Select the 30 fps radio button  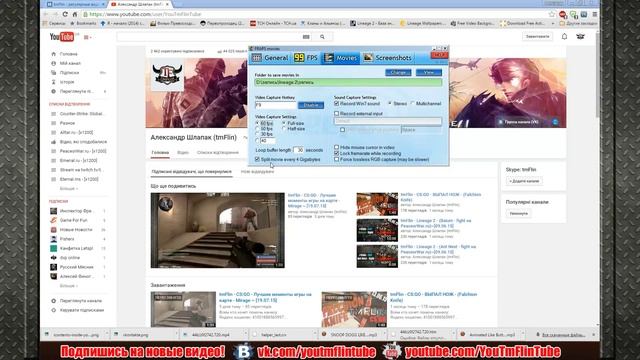(x=257, y=134)
